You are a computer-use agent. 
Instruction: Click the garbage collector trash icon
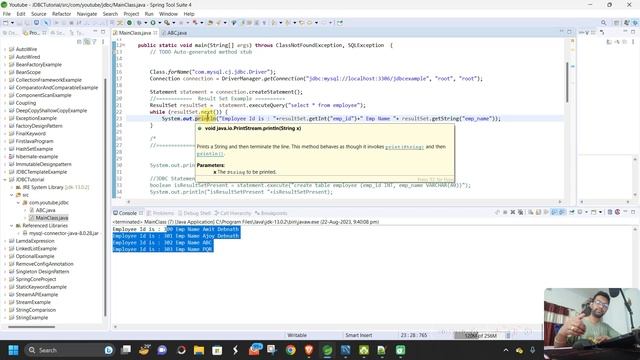[x=508, y=335]
